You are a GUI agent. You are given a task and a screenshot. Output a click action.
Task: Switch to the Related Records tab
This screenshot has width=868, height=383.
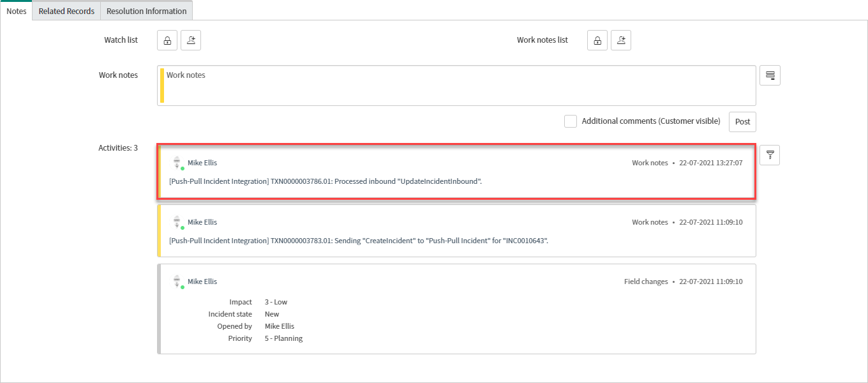[66, 11]
